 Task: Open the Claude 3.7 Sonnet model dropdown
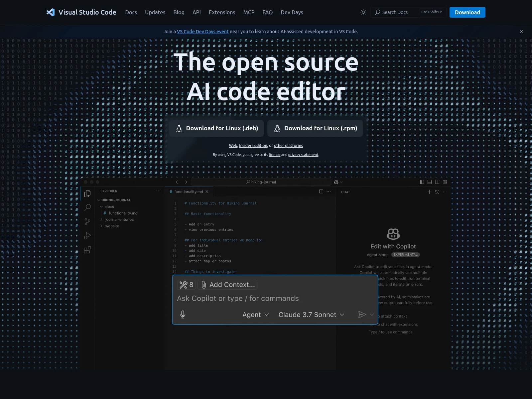coord(311,315)
